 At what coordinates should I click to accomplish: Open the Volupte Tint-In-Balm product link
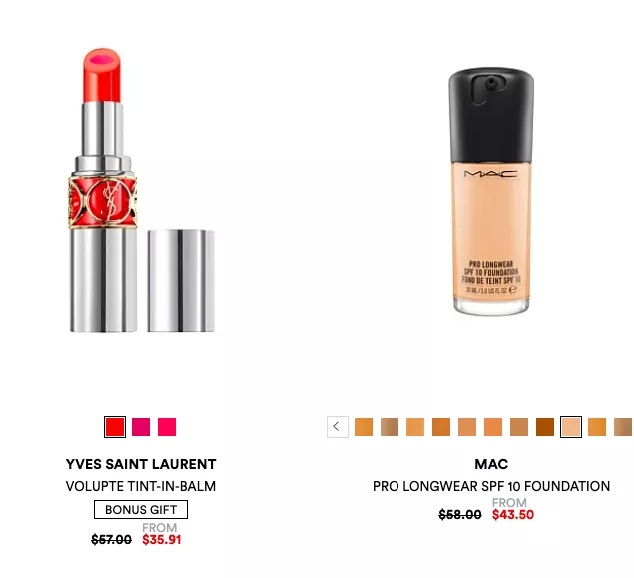(x=141, y=486)
